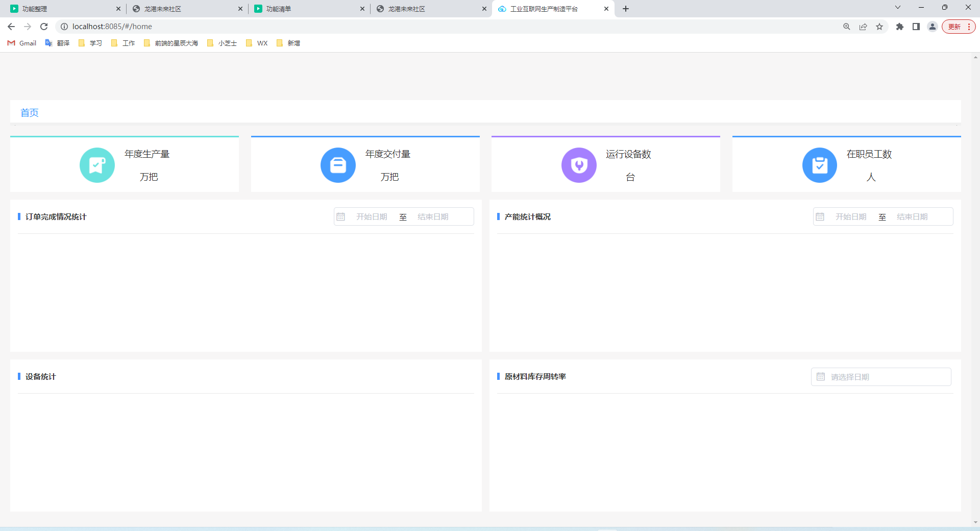Open the 学习 bookmark folder
This screenshot has width=980, height=531.
(x=90, y=43)
